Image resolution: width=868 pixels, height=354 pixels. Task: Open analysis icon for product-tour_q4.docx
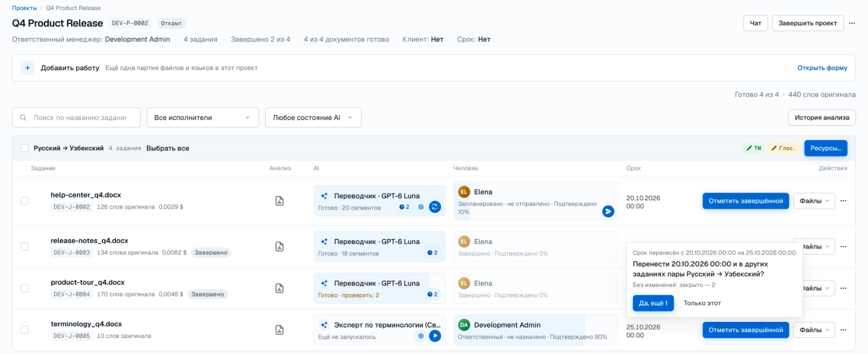point(280,288)
